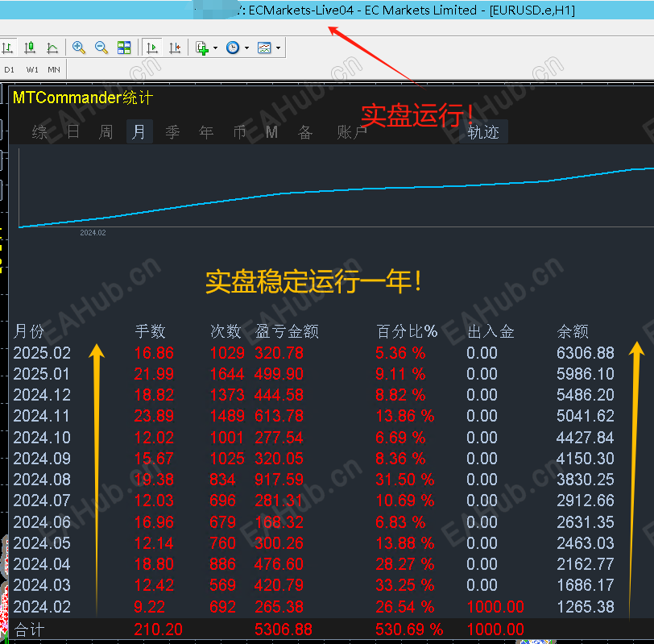Screen dimensions: 654x644
Task: Click lots value 12.02 for 2024.10
Action: (x=154, y=438)
